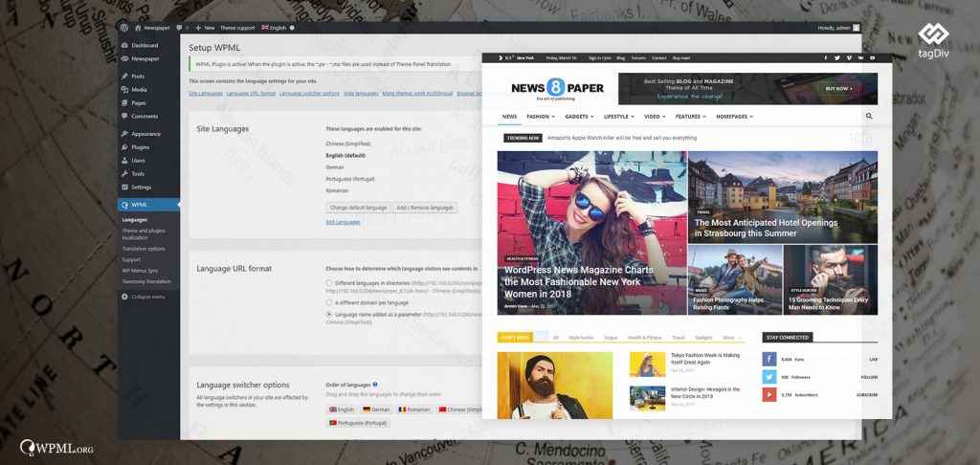This screenshot has width=980, height=465.
Task: Click the Facebook box under Stay Connected
Action: tap(768, 360)
